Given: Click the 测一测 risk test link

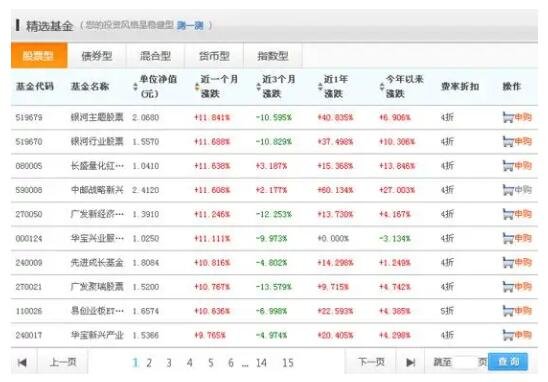Looking at the screenshot, I should click(190, 25).
